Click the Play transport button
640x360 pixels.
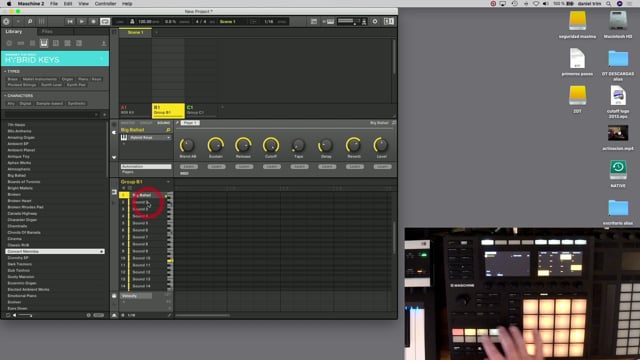pyautogui.click(x=82, y=21)
